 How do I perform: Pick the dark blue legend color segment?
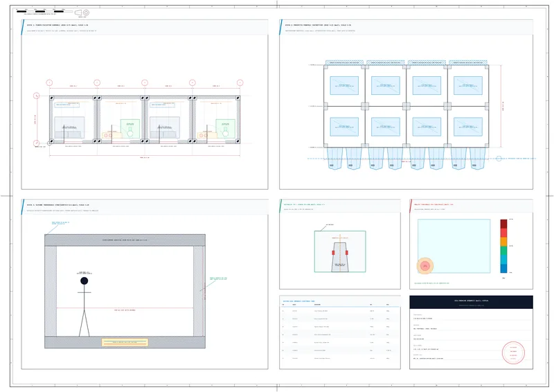503,268
